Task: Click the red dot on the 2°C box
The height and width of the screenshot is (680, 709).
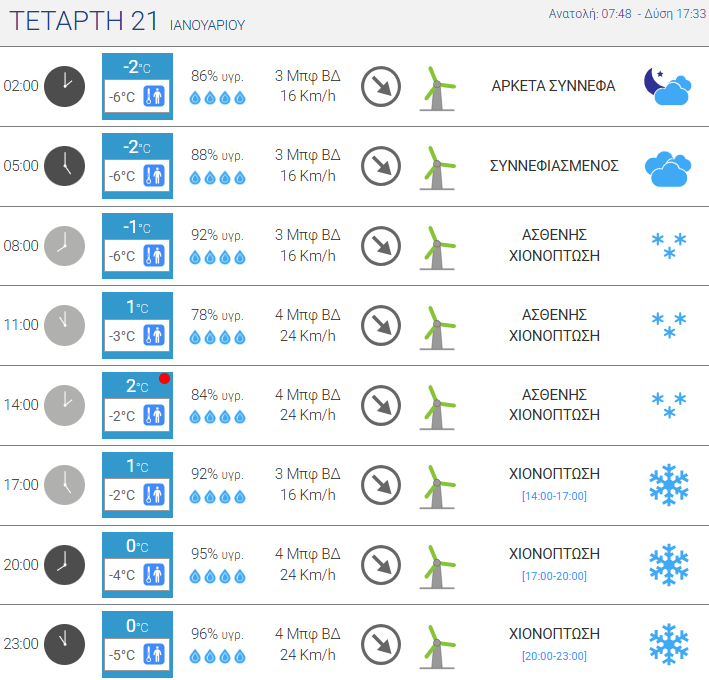Action: point(165,378)
